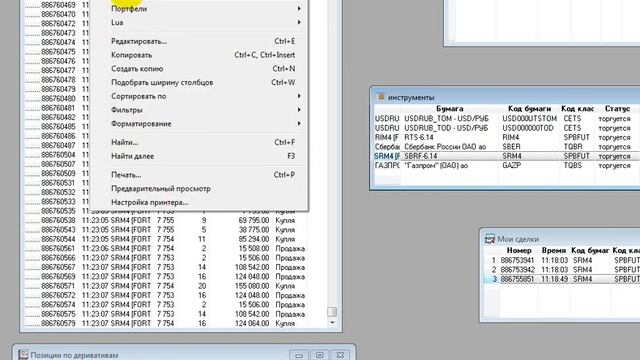This screenshot has height=360, width=640.
Task: Click the trades table scroll-down arrow
Action: click(x=332, y=322)
